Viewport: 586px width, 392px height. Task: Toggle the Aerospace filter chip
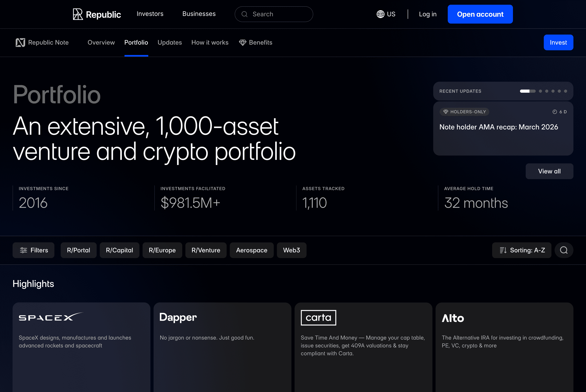[252, 250]
